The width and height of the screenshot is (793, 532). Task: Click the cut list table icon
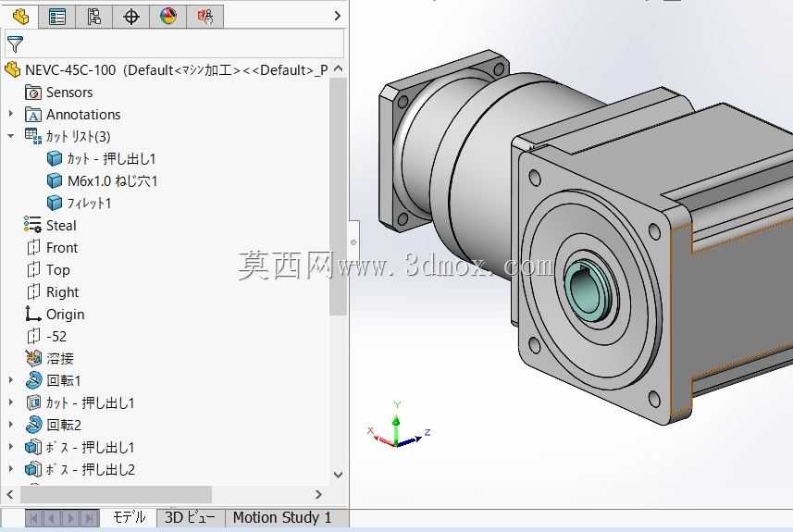point(33,136)
